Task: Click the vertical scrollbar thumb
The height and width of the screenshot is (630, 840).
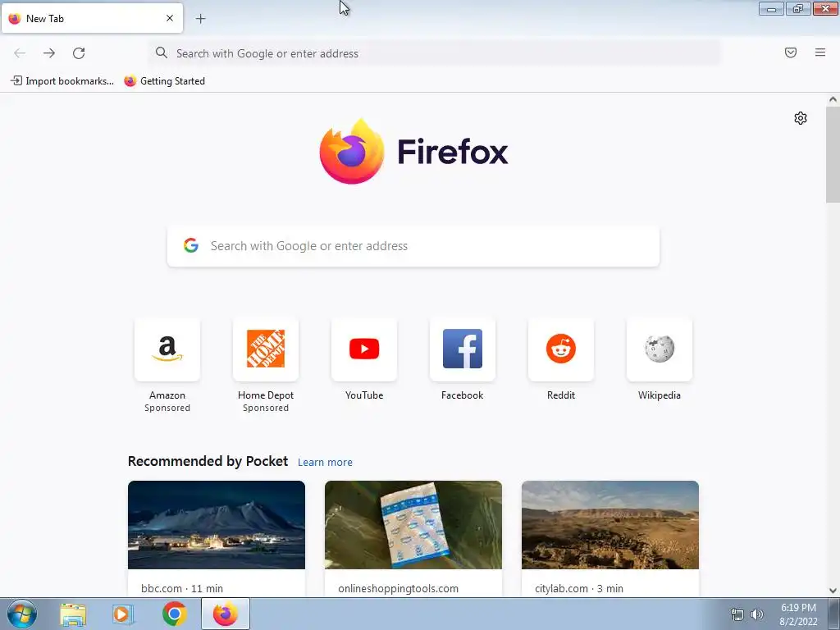Action: pyautogui.click(x=833, y=154)
